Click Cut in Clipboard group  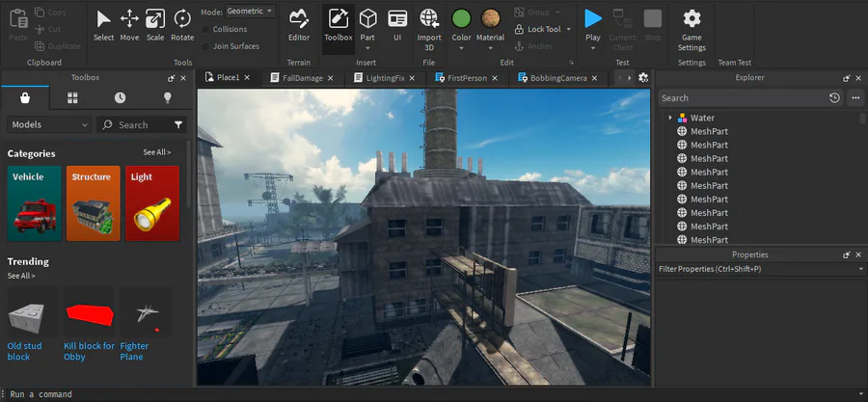coord(48,29)
